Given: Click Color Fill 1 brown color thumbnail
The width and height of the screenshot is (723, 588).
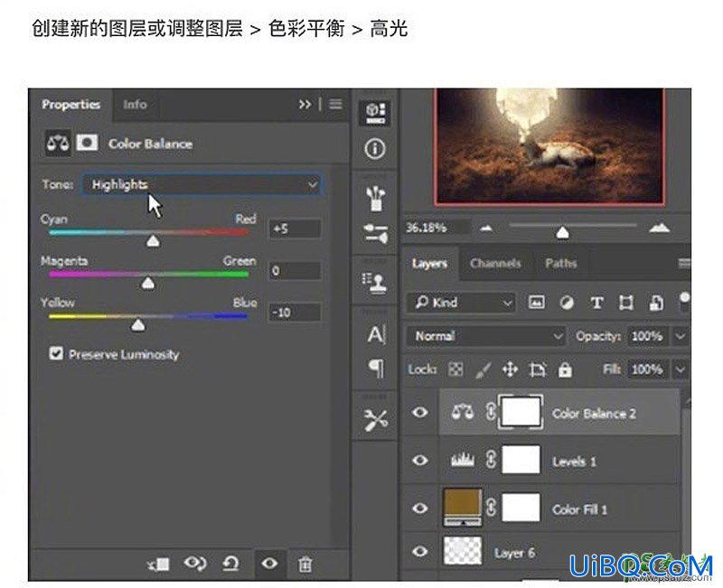Looking at the screenshot, I should tap(462, 508).
